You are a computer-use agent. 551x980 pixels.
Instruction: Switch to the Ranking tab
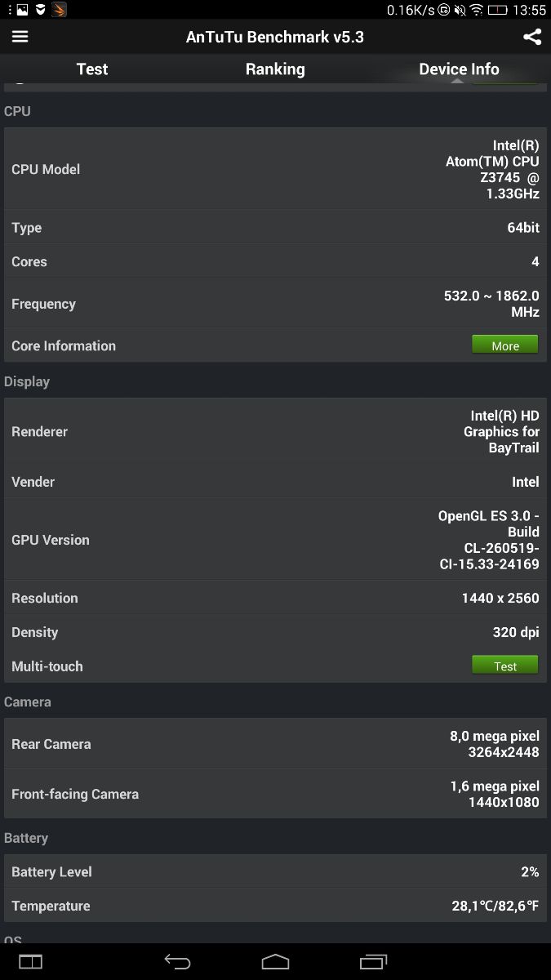point(275,69)
